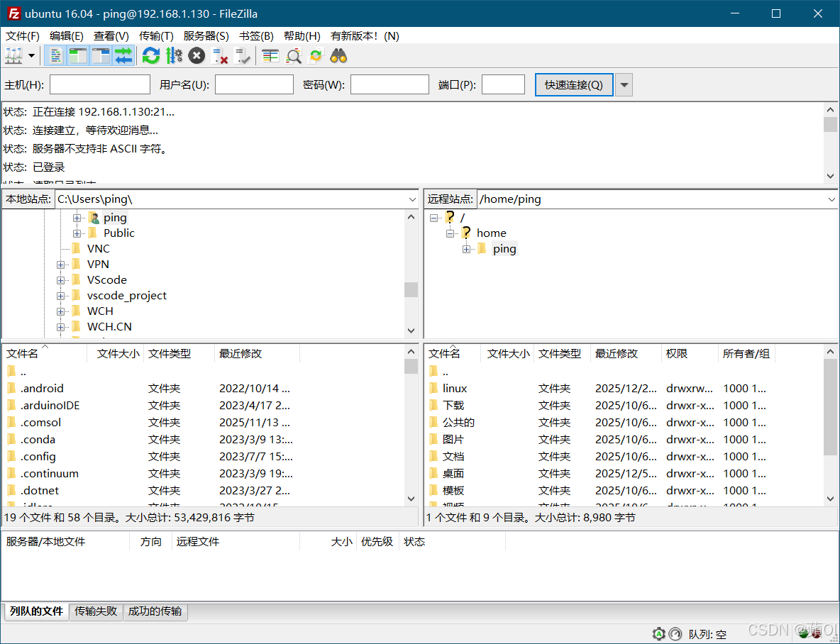Toggle the remote directory tree display

pyautogui.click(x=101, y=56)
